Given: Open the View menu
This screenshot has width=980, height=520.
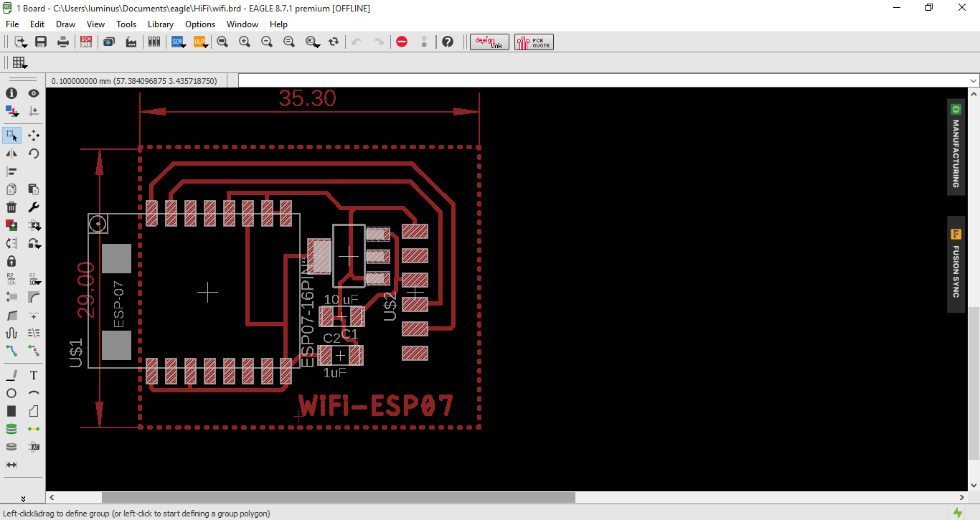Looking at the screenshot, I should click(x=95, y=24).
